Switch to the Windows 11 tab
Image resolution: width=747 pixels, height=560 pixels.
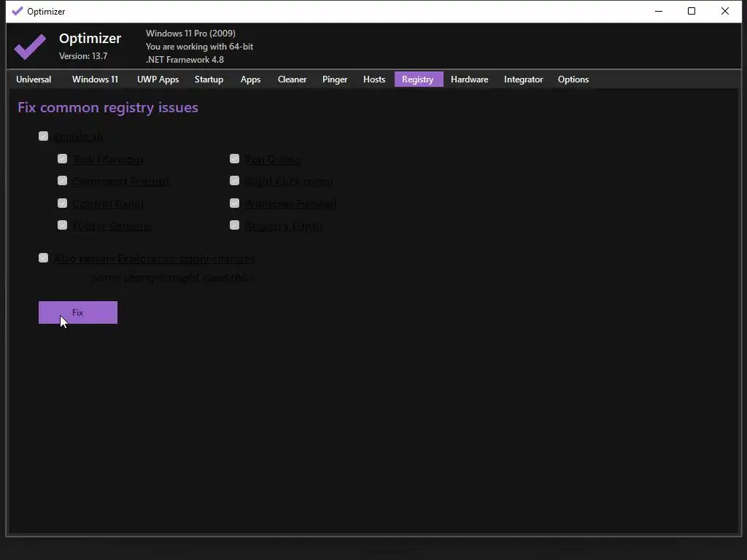[95, 79]
